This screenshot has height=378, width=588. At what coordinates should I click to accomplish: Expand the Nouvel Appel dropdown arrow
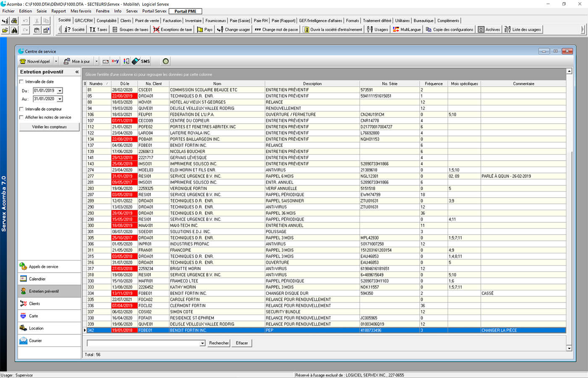tap(56, 61)
